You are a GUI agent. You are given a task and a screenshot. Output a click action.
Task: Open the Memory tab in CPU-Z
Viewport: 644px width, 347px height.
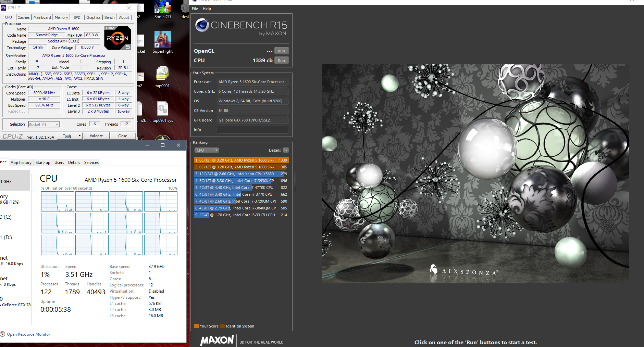pos(61,17)
